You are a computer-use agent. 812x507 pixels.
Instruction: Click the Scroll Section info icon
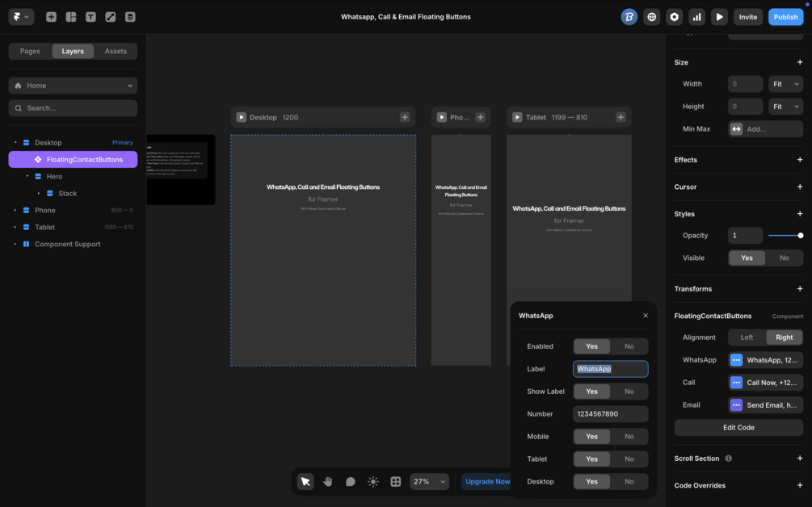pyautogui.click(x=729, y=459)
